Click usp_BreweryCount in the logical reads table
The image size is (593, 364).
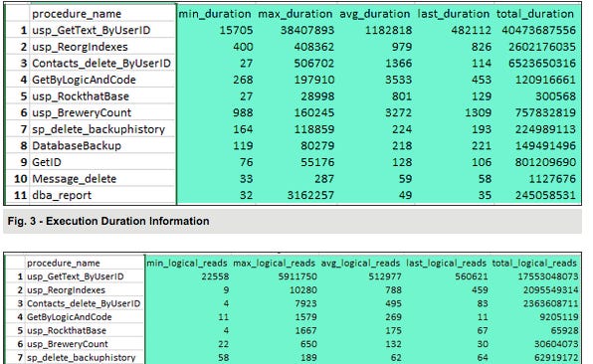68,344
